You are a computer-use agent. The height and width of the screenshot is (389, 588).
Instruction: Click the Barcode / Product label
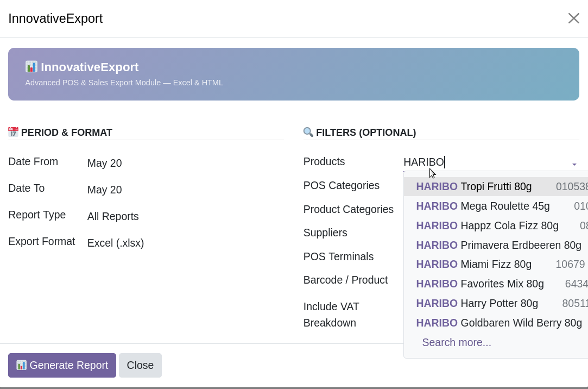point(345,280)
